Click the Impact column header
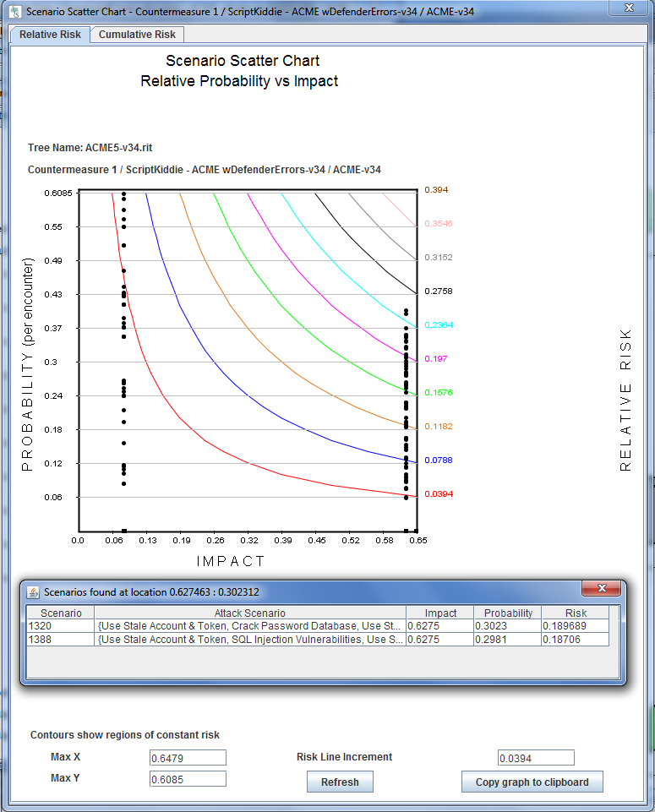This screenshot has width=655, height=812. (x=440, y=613)
